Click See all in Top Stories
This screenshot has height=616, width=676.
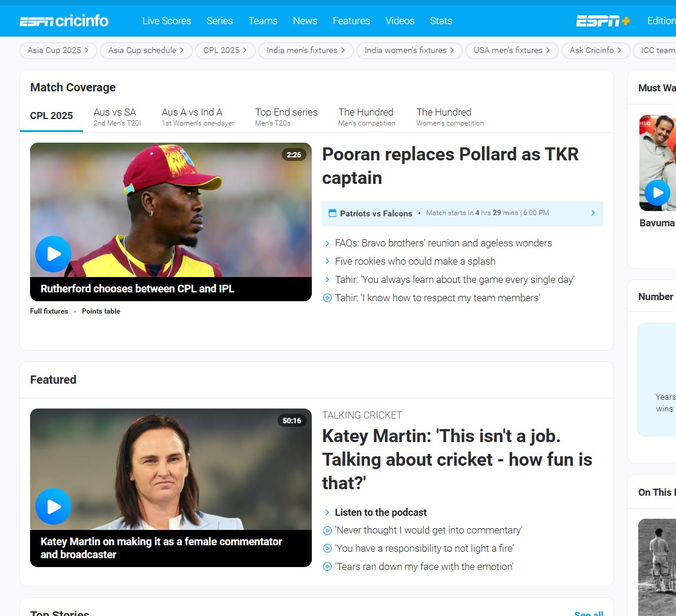coord(589,614)
